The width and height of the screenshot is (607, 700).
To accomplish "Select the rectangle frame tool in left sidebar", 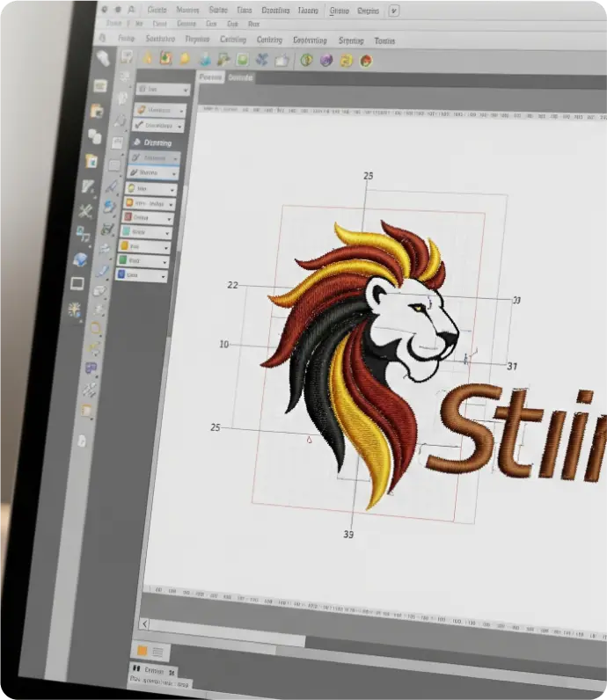I will [x=77, y=283].
